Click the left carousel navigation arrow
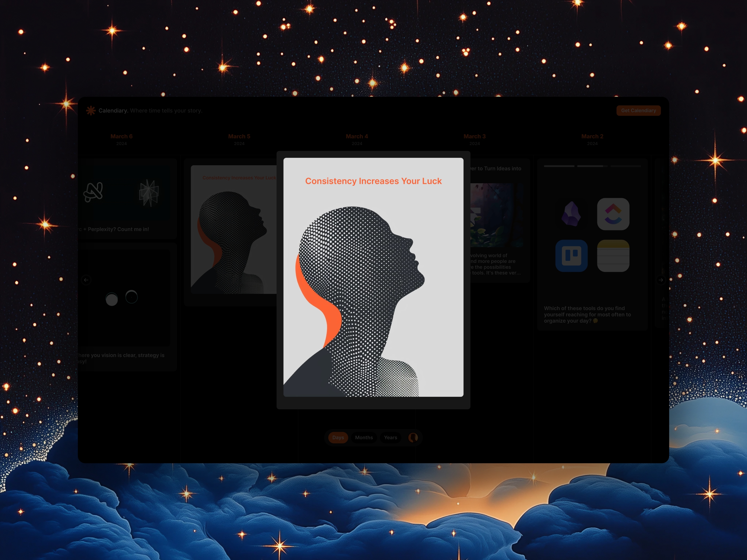Screen dimensions: 747x560 (x=86, y=280)
